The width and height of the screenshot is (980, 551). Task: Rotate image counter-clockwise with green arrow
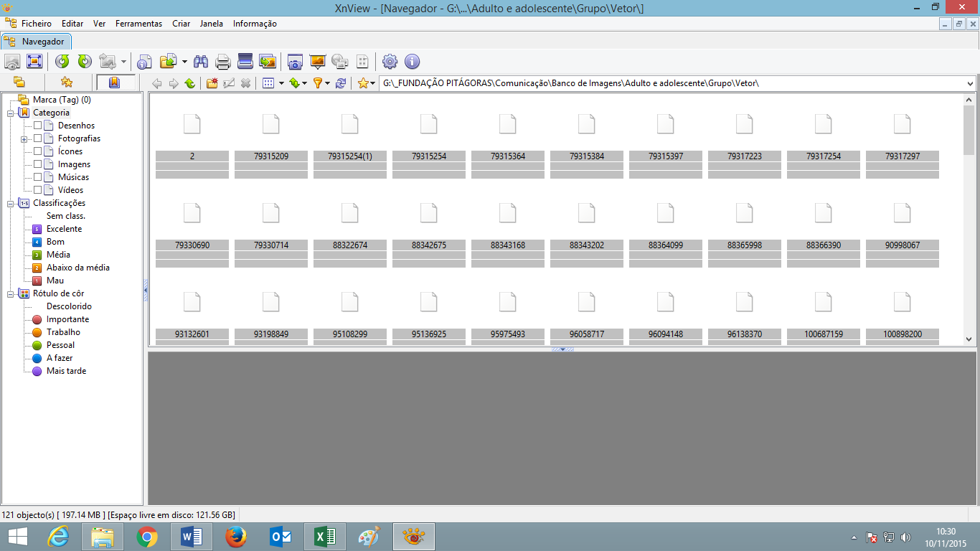coord(62,62)
